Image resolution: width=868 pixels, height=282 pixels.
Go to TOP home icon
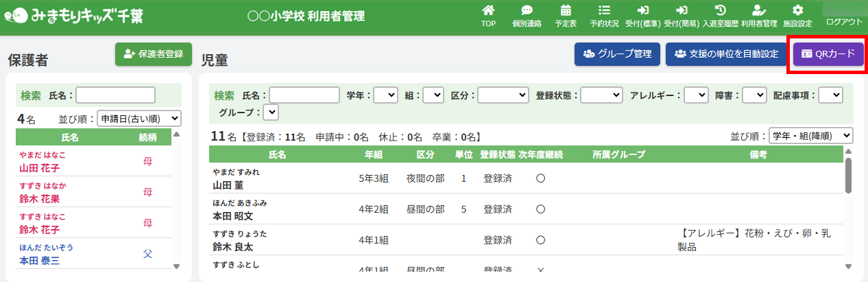click(x=488, y=11)
